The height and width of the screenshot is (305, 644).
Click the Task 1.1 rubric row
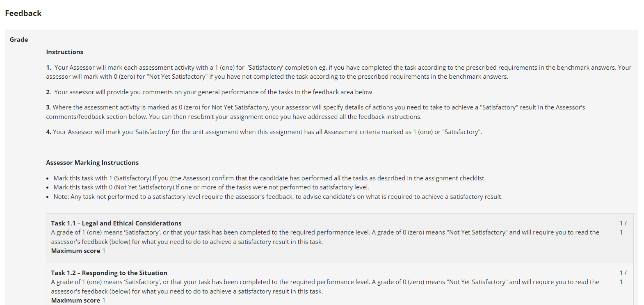point(340,238)
